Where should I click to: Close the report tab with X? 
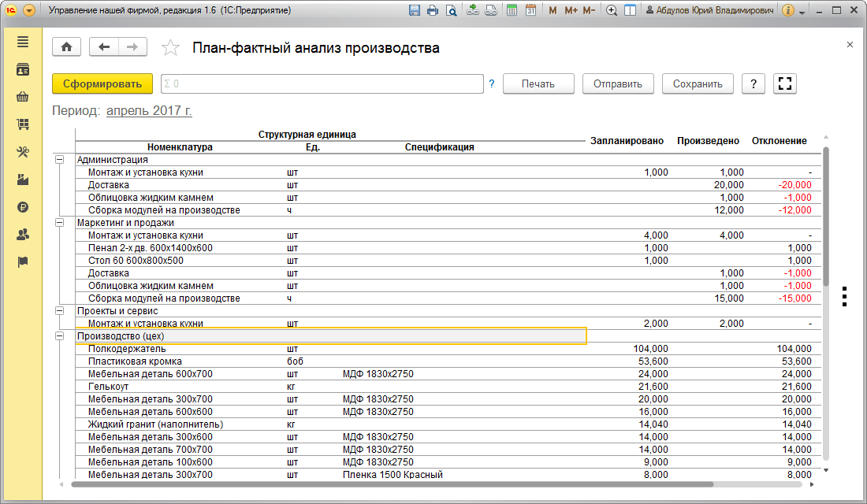click(850, 45)
